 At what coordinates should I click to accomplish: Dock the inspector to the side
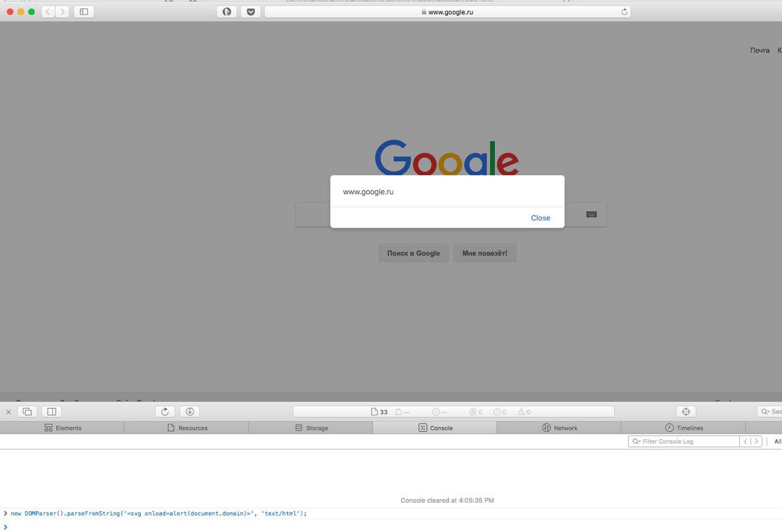click(52, 412)
